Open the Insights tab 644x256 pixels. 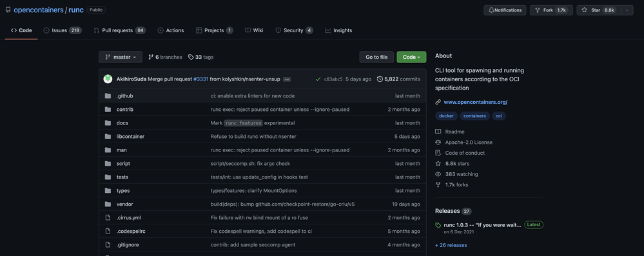[x=338, y=30]
